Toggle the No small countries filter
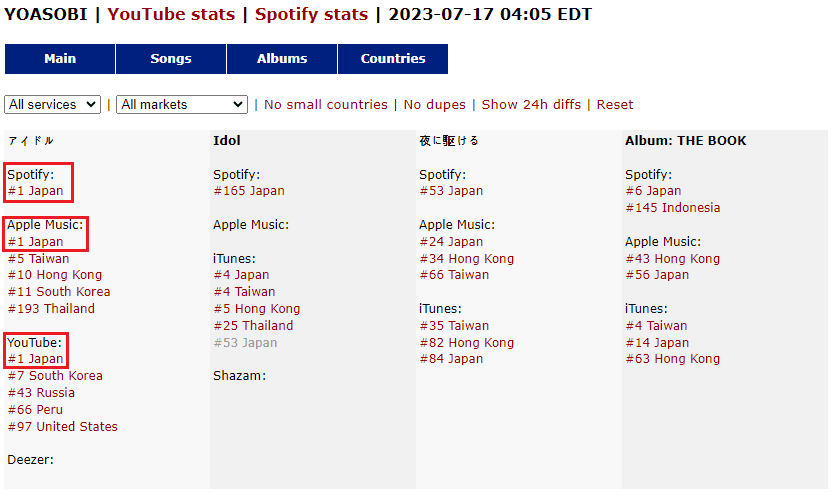The height and width of the screenshot is (496, 835). pos(325,105)
